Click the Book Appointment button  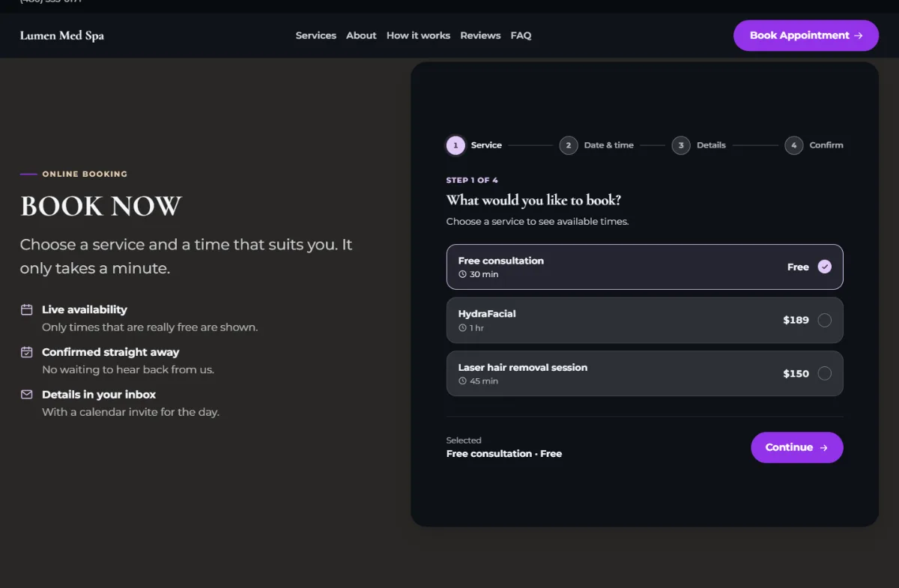tap(806, 35)
